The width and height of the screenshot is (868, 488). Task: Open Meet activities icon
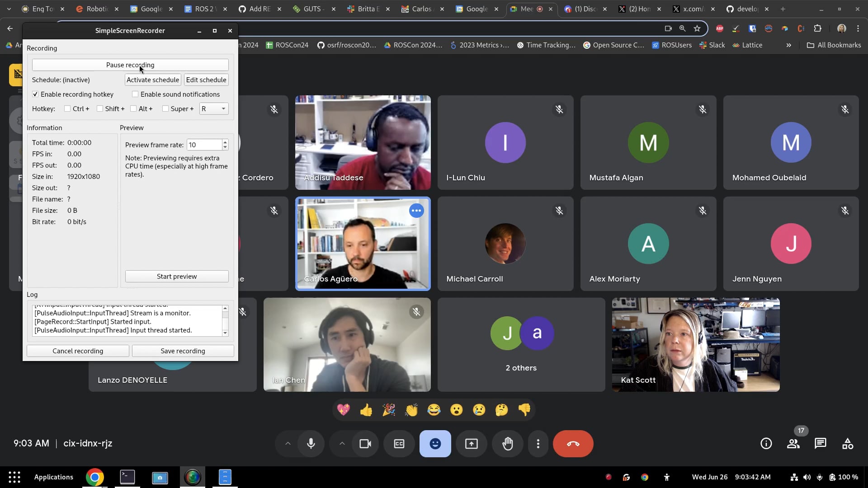[x=848, y=444]
